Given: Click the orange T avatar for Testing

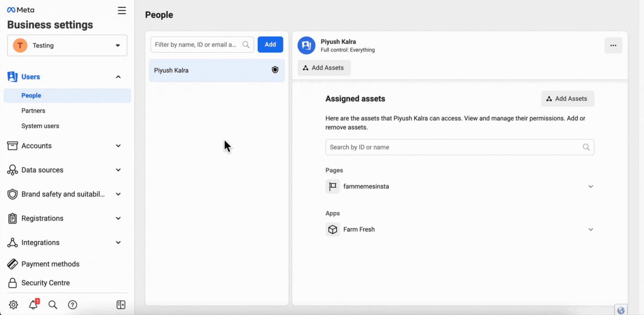Looking at the screenshot, I should pos(20,45).
